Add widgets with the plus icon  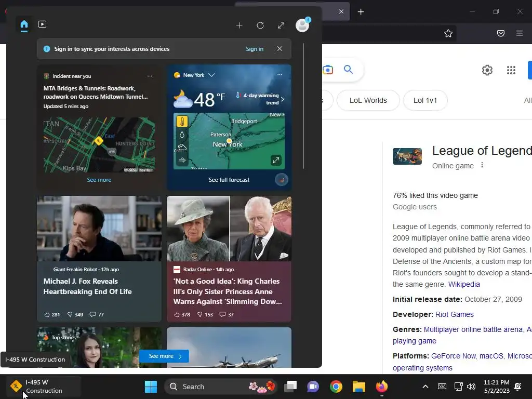click(239, 25)
